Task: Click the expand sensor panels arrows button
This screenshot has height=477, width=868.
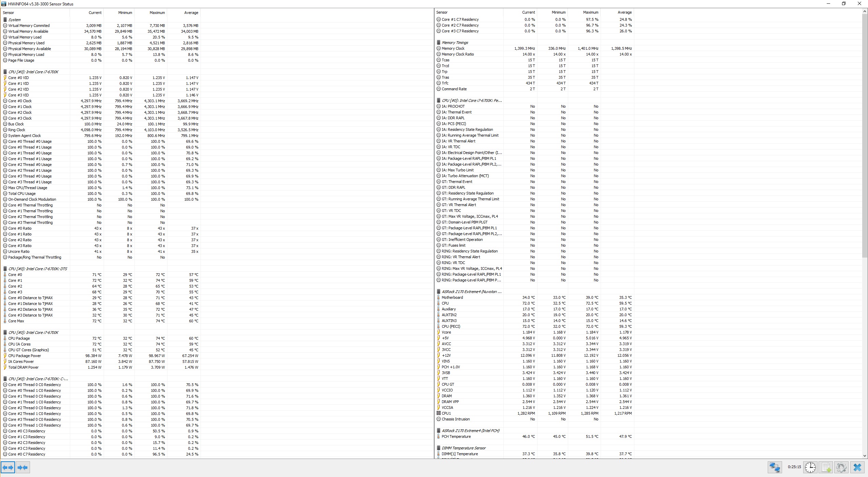Action: (x=8, y=467)
